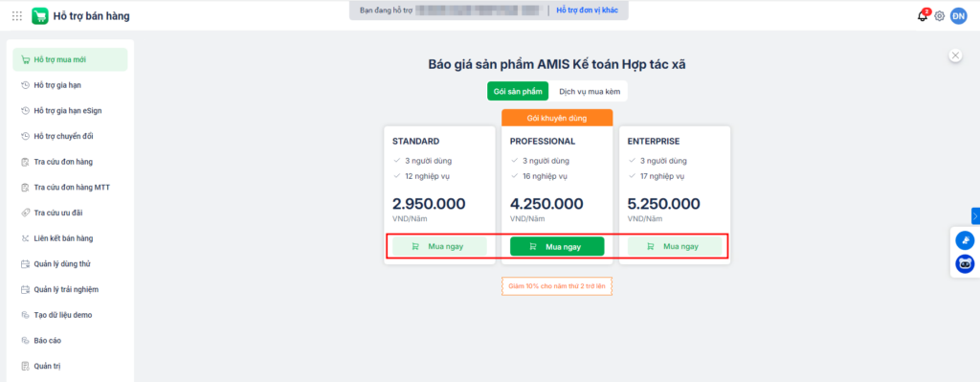Open the apps grid launcher icon
This screenshot has width=980, height=382.
[17, 16]
